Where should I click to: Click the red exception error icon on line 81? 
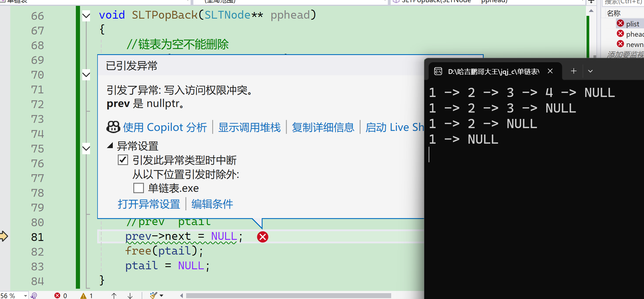(263, 237)
